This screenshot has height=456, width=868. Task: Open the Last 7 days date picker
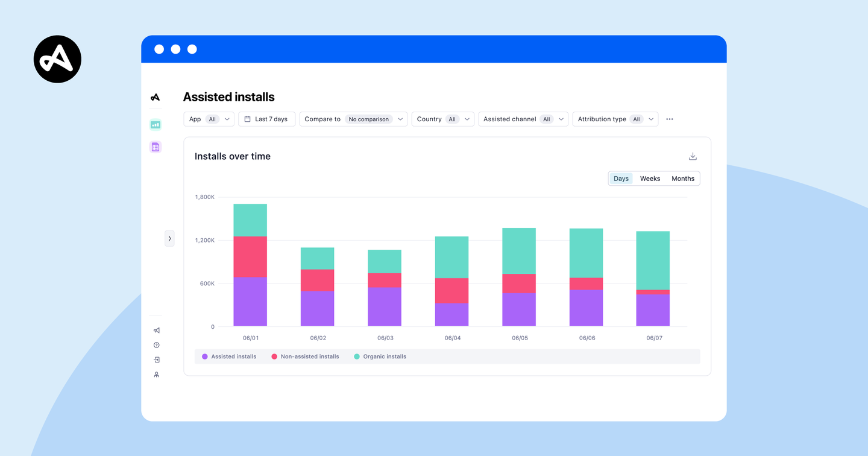tap(266, 119)
